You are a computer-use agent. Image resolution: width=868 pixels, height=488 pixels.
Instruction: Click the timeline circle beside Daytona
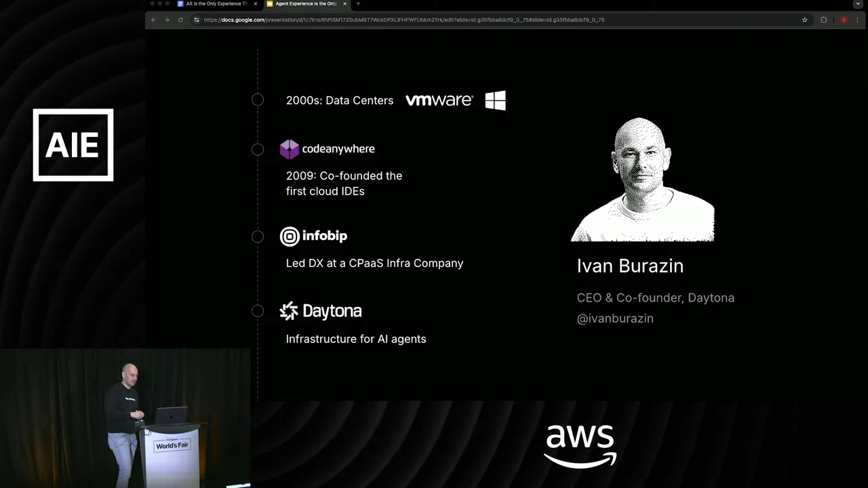[258, 311]
